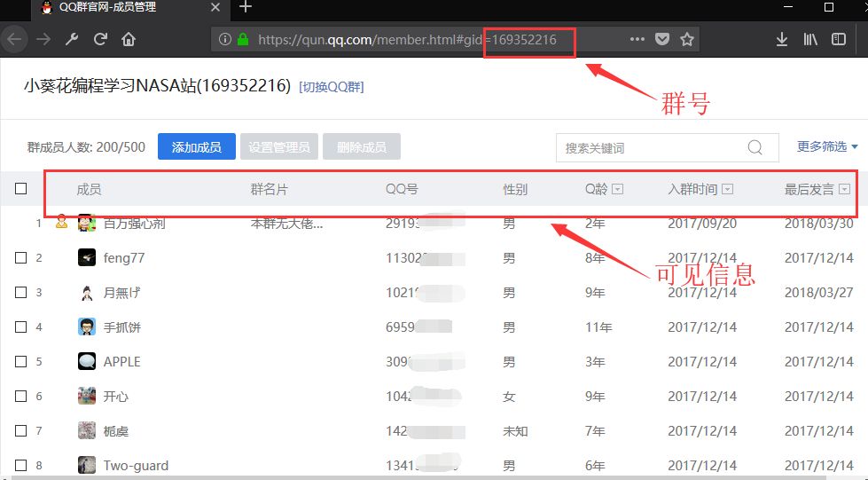The height and width of the screenshot is (480, 868).
Task: Toggle the sidebar icon in toolbar
Action: coord(839,39)
